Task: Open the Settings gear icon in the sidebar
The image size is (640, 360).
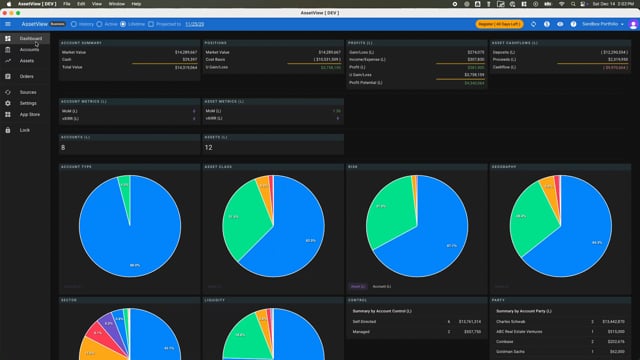Action: 8,103
